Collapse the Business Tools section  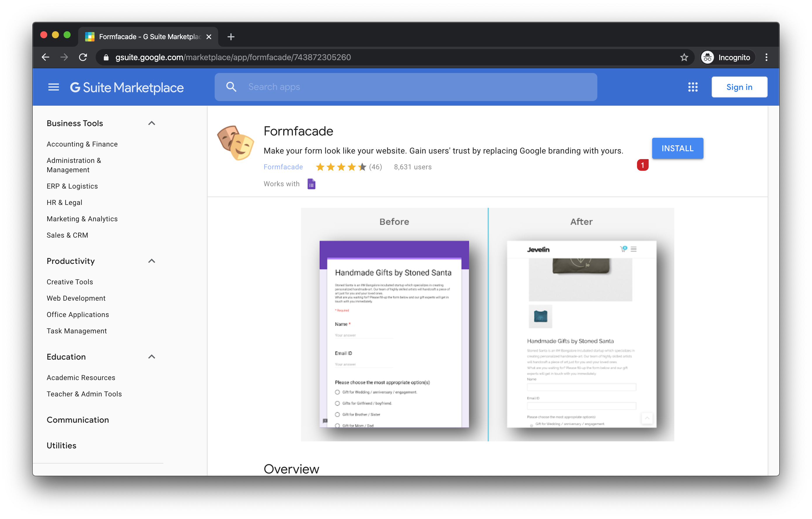(152, 123)
